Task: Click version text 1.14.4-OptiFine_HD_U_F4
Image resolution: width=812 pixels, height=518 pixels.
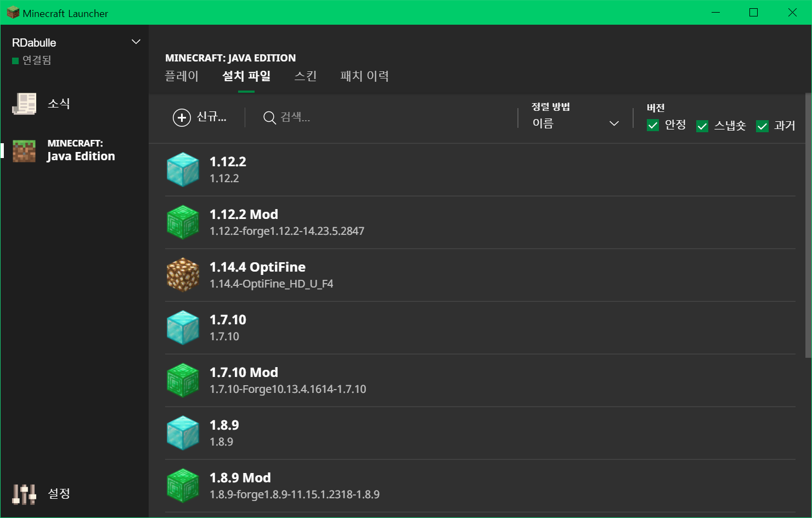Action: (x=272, y=284)
